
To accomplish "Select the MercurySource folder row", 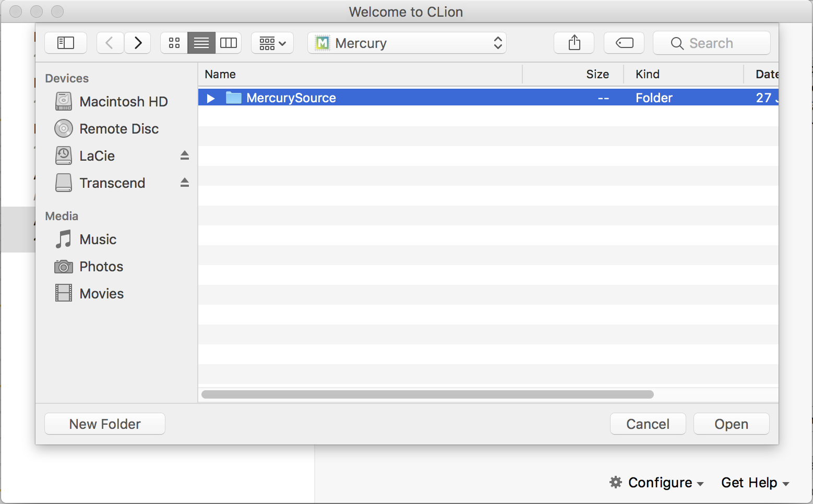I will click(x=488, y=98).
